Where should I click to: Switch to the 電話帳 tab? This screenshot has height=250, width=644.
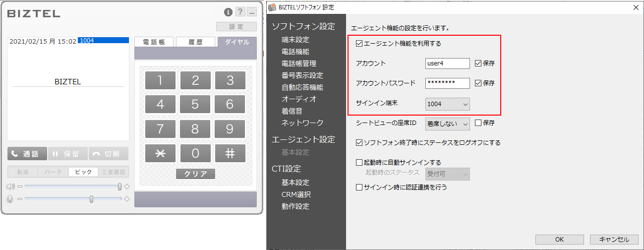(154, 42)
